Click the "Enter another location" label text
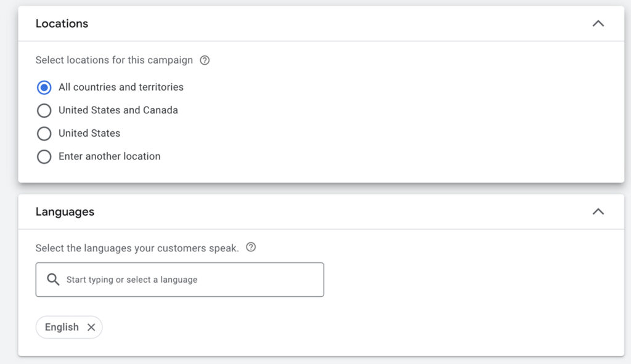This screenshot has width=631, height=364. pos(110,156)
